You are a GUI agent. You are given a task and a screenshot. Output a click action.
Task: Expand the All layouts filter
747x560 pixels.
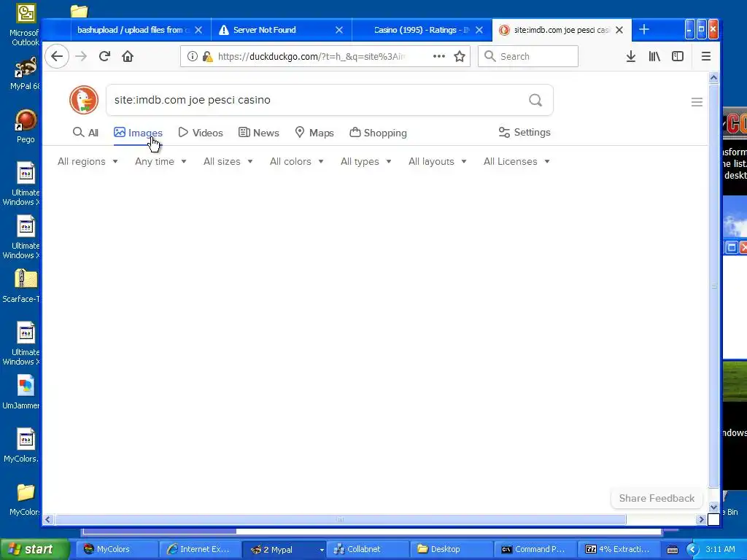pos(438,161)
